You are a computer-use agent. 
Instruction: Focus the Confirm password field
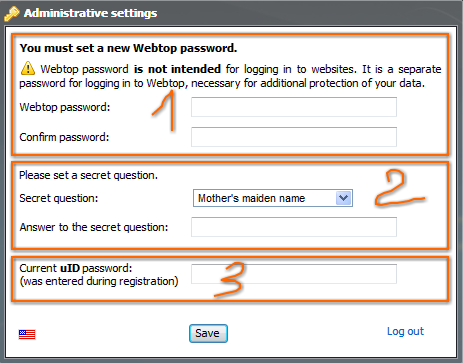tap(294, 137)
